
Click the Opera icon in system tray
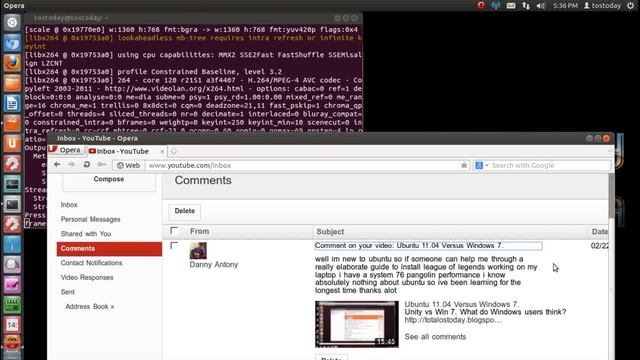pyautogui.click(x=481, y=5)
